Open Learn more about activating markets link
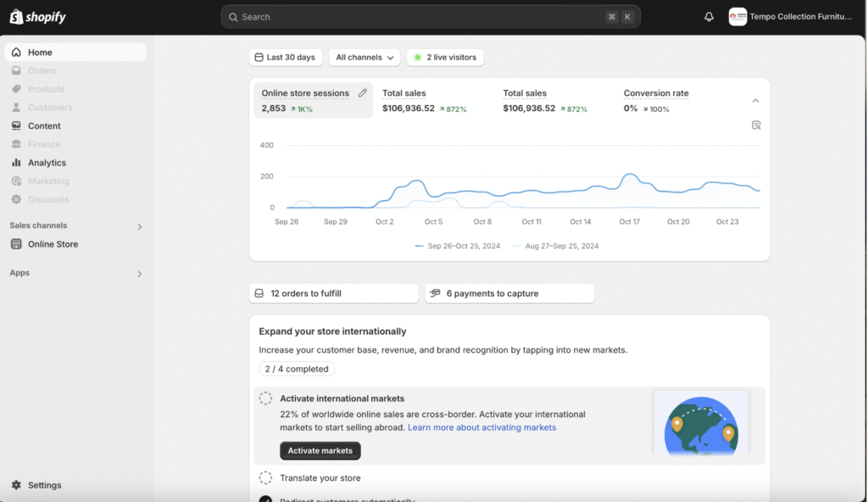This screenshot has height=502, width=868. pyautogui.click(x=481, y=427)
